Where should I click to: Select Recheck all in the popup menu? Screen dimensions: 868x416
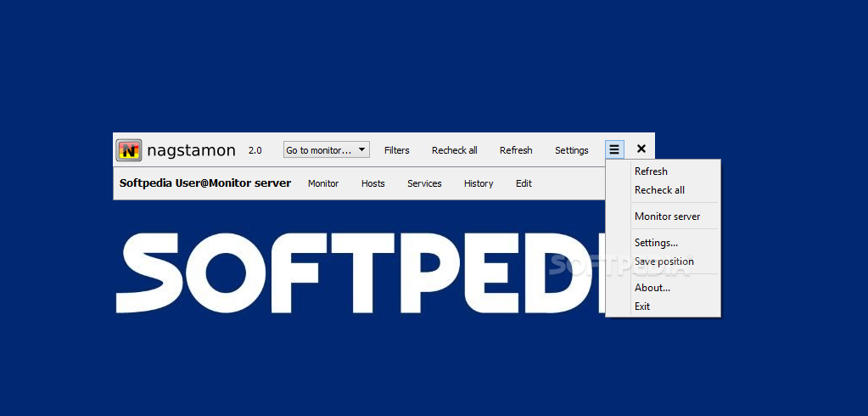pyautogui.click(x=664, y=190)
